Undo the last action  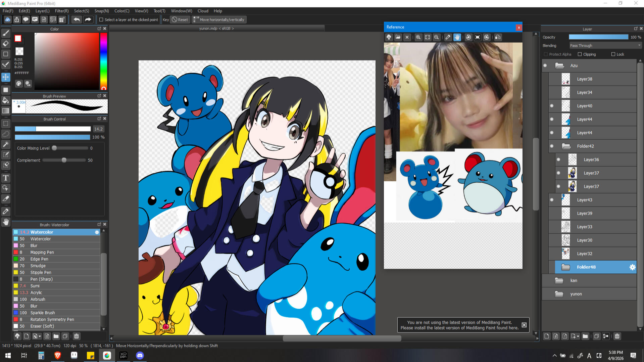77,19
